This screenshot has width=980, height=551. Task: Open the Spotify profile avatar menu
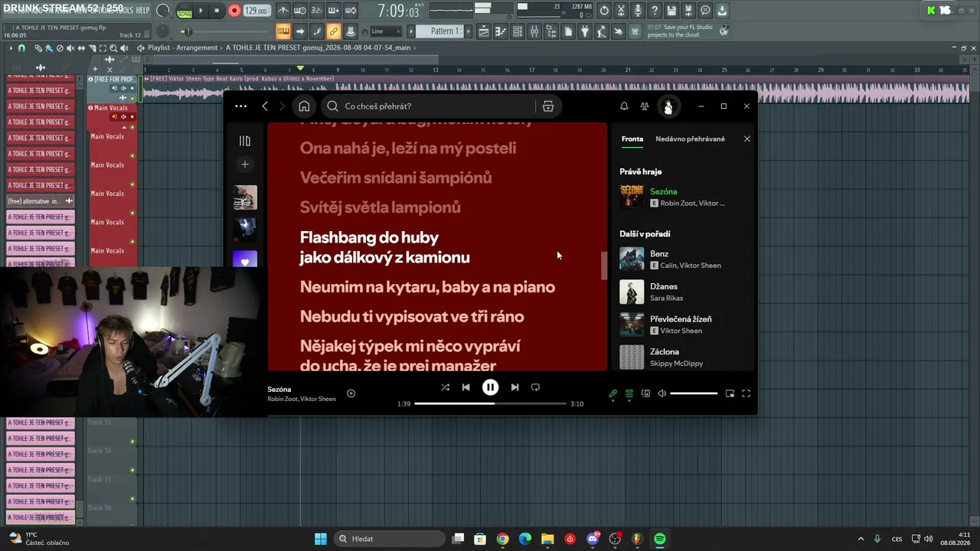coord(668,106)
